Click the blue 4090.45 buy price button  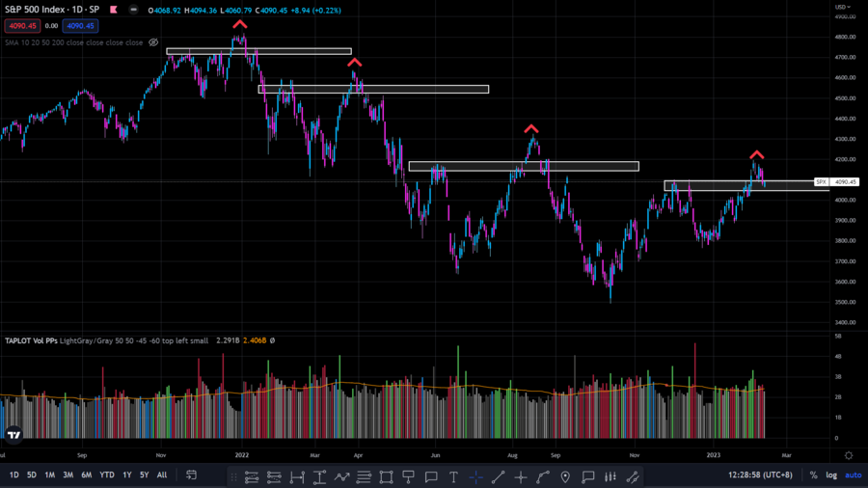point(80,26)
